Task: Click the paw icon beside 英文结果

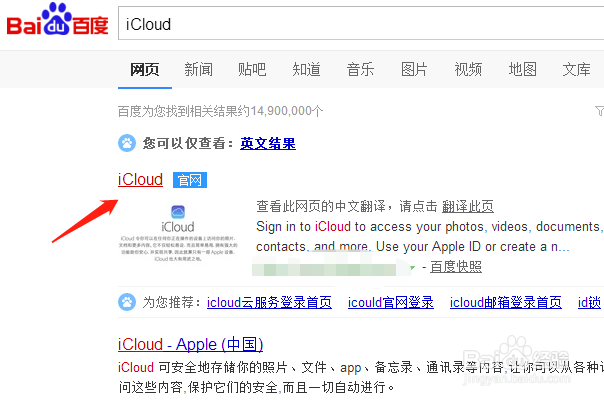Action: (x=127, y=143)
